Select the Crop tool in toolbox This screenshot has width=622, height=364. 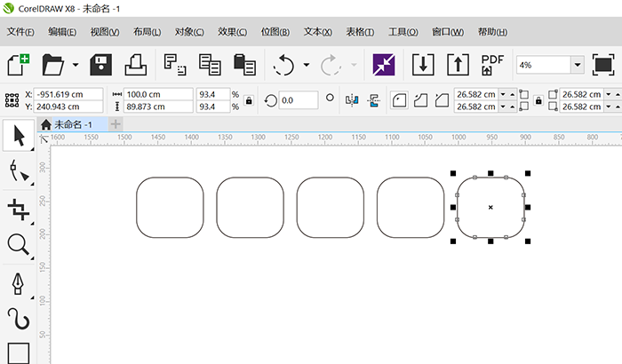[19, 210]
